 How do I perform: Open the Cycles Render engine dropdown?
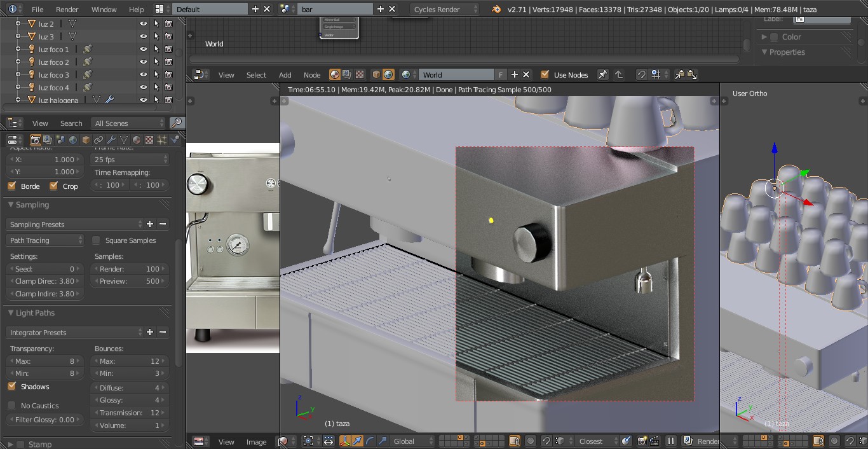(x=445, y=10)
